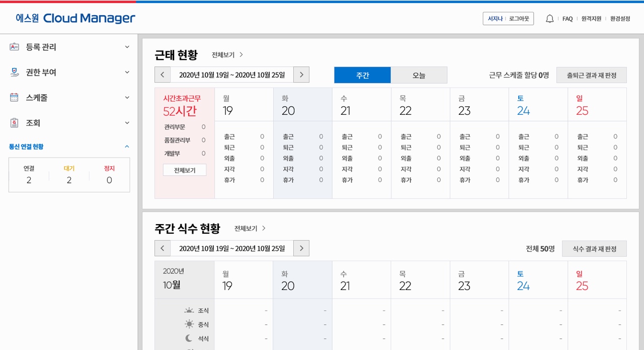Go to next week in 주간 식수 현황

301,248
